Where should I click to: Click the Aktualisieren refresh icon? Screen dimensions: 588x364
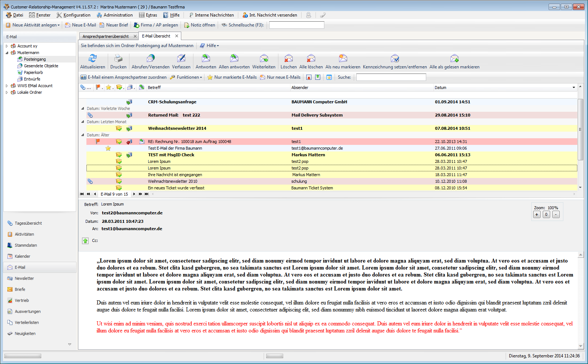click(93, 58)
